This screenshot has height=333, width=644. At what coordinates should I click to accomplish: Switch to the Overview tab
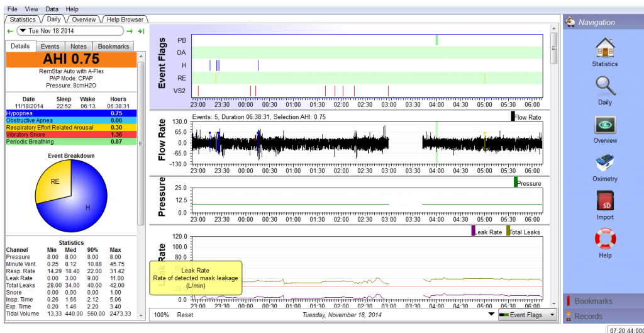click(x=84, y=20)
